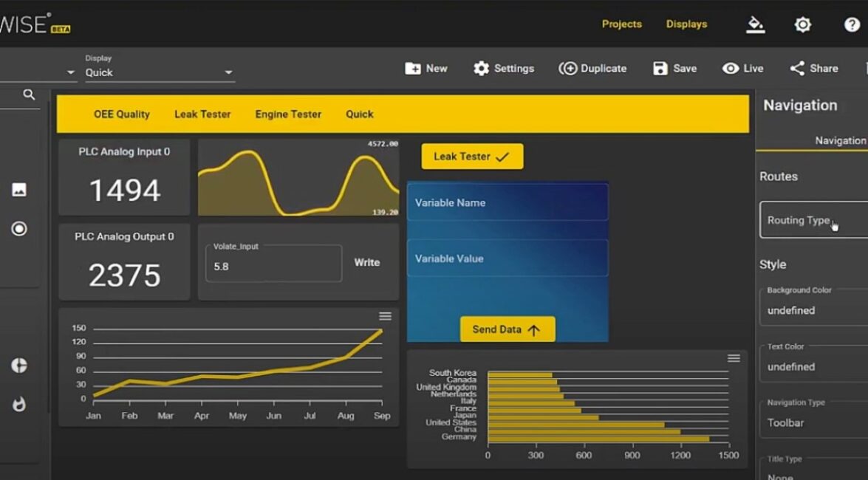Toggle Live view mode
Screen dimensions: 868x480
(742, 68)
